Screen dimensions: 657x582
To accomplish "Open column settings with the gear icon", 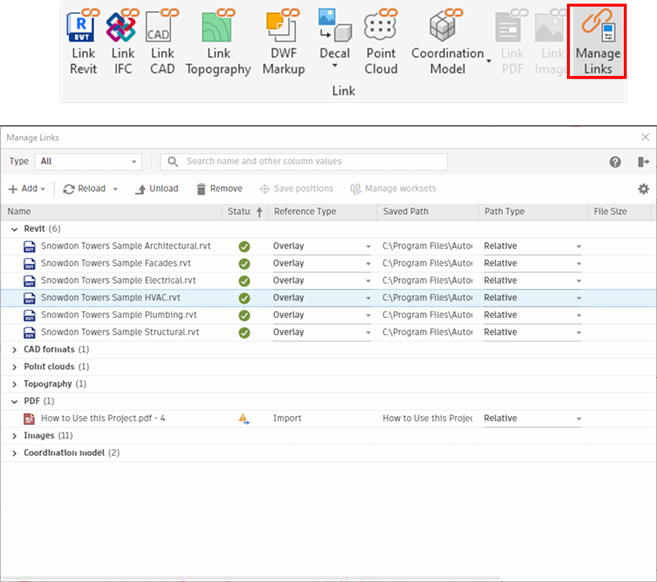I will coord(644,189).
